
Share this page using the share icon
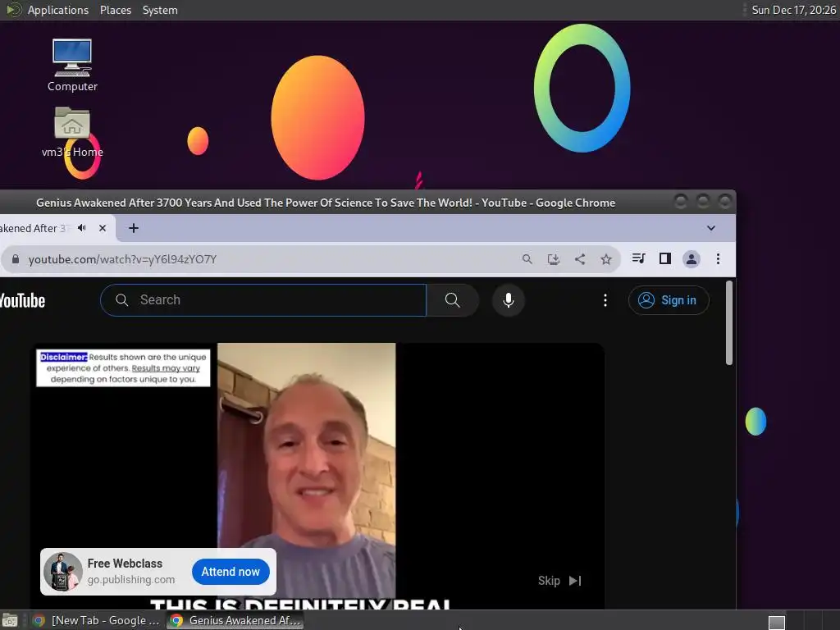(580, 259)
